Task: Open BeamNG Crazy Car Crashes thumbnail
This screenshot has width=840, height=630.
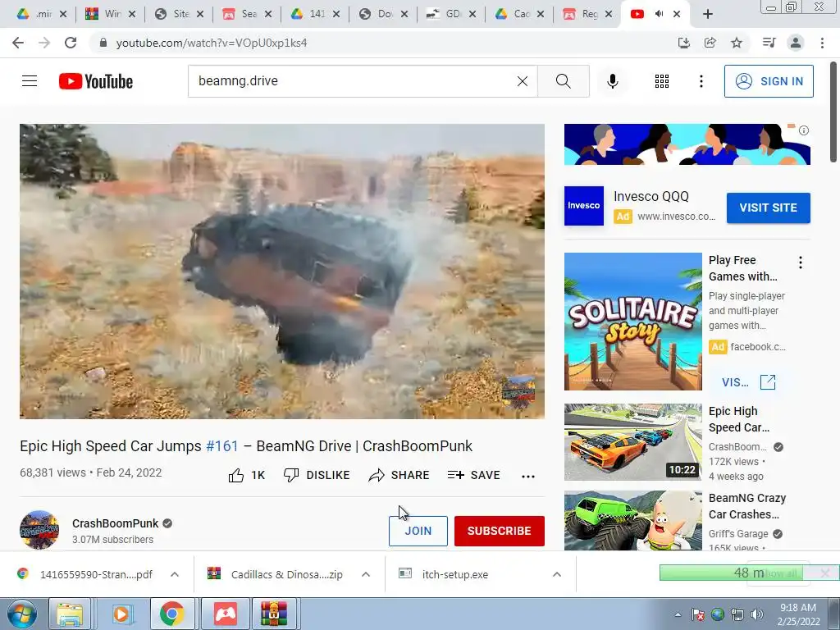Action: (x=632, y=521)
